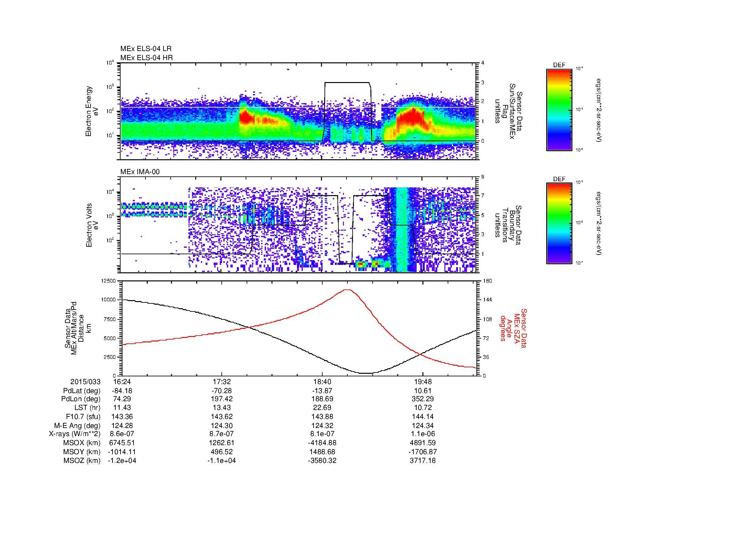
Task: Click the MSOX value '-4184.88'
Action: pyautogui.click(x=322, y=443)
